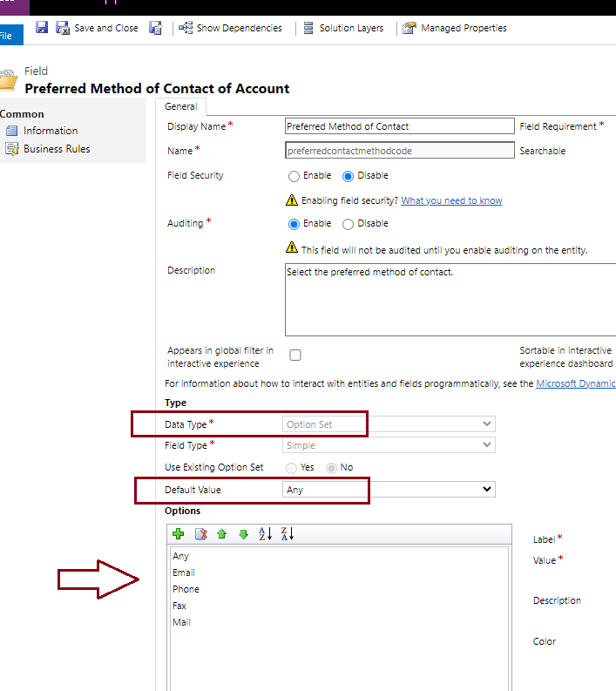Image resolution: width=616 pixels, height=691 pixels.
Task: Open the What you need to know link
Action: pyautogui.click(x=451, y=200)
